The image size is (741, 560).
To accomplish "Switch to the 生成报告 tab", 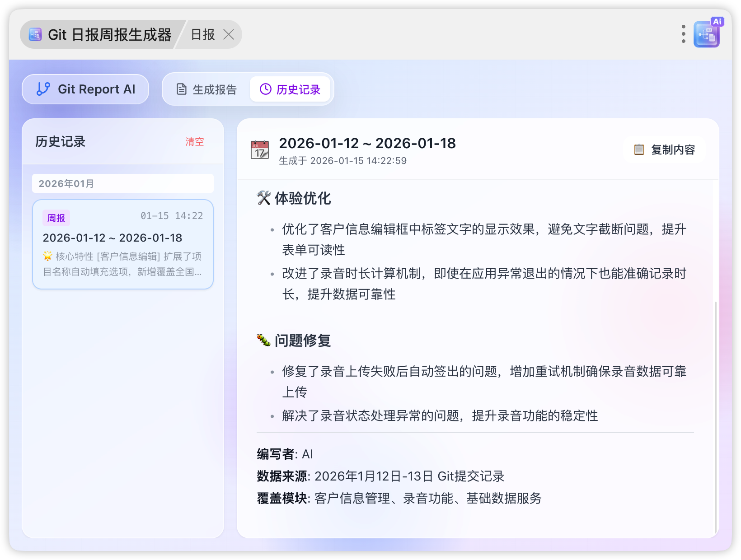I will pyautogui.click(x=206, y=89).
